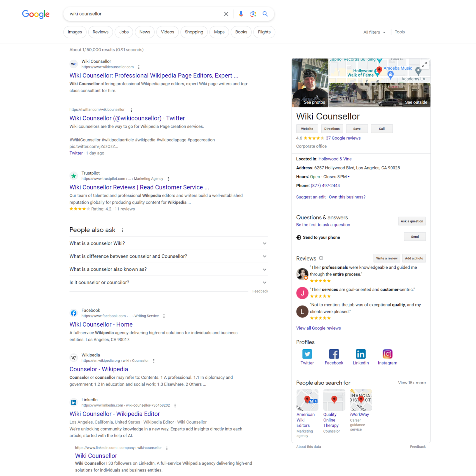476x476 pixels.
Task: Open the Shopping filter tab
Action: [194, 32]
